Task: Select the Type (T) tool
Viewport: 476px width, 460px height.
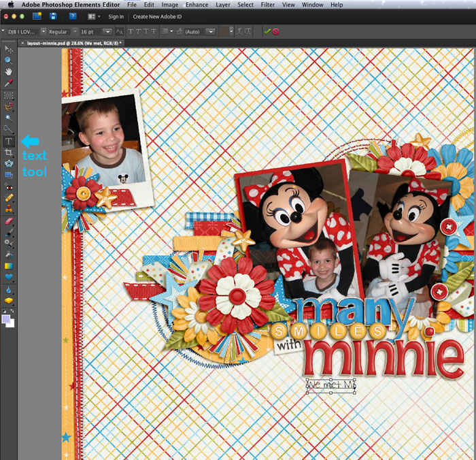Action: click(x=8, y=142)
